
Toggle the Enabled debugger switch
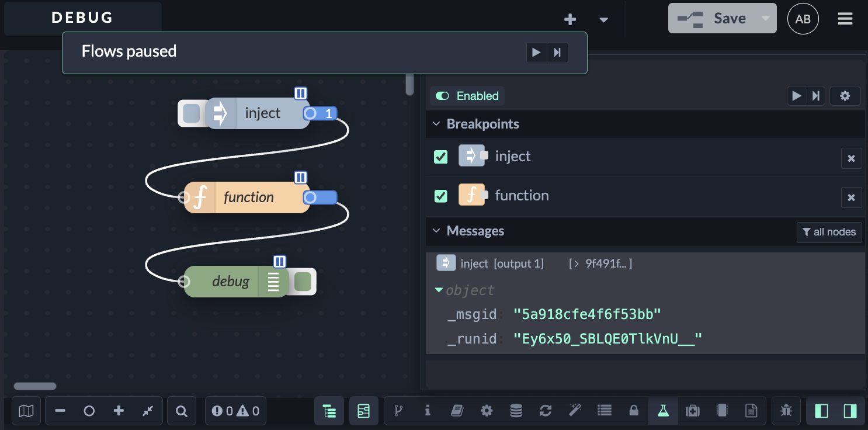click(x=467, y=96)
